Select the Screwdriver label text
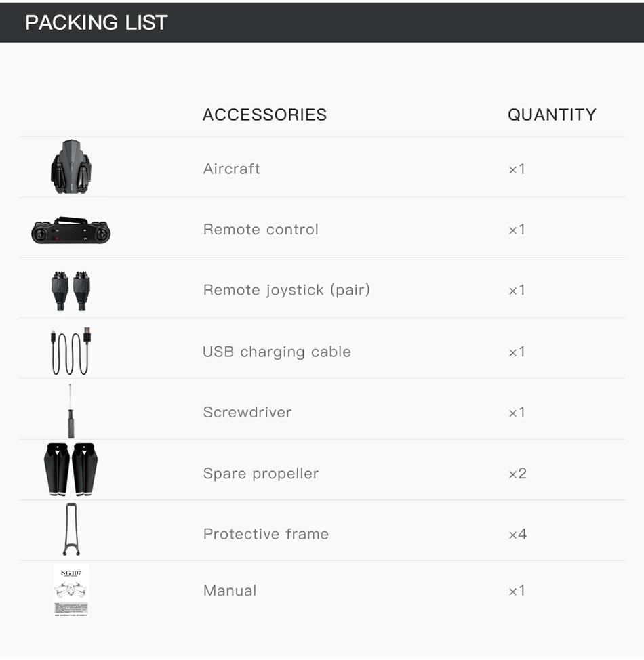Screen dimensions: 644x660 point(247,412)
